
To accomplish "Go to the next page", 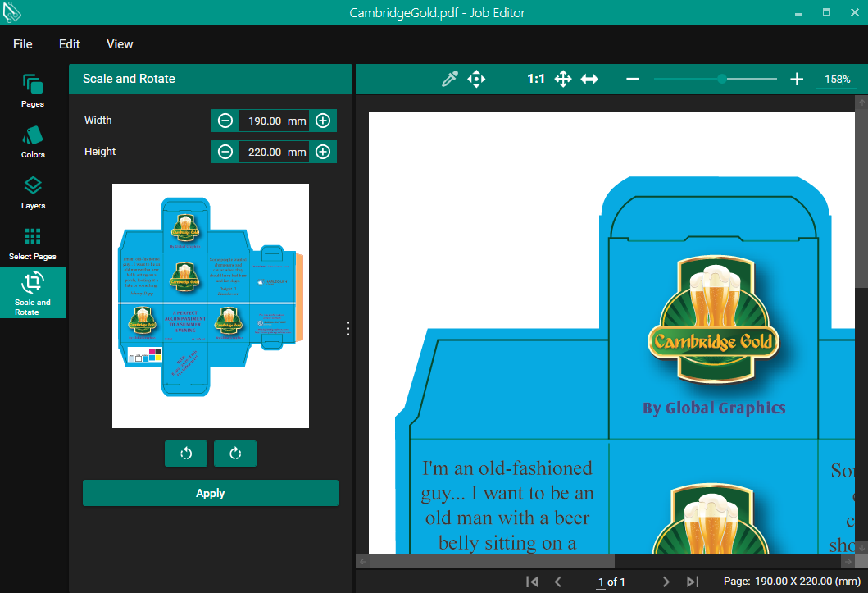I will [666, 582].
